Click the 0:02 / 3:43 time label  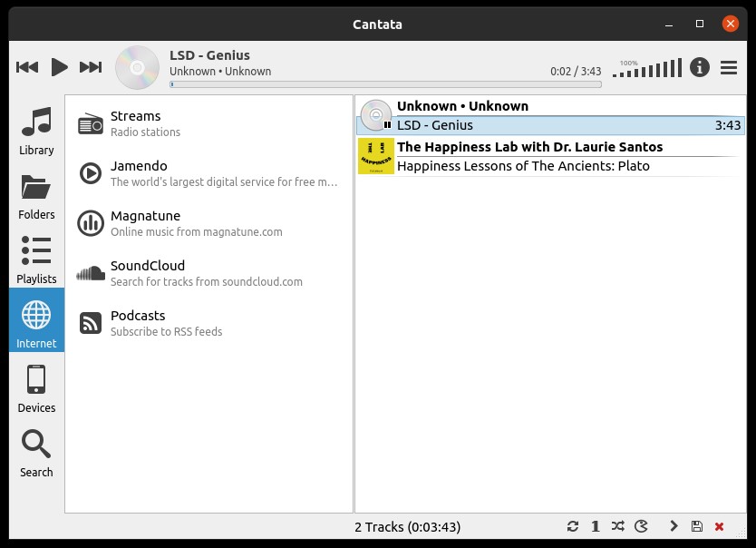pos(576,72)
